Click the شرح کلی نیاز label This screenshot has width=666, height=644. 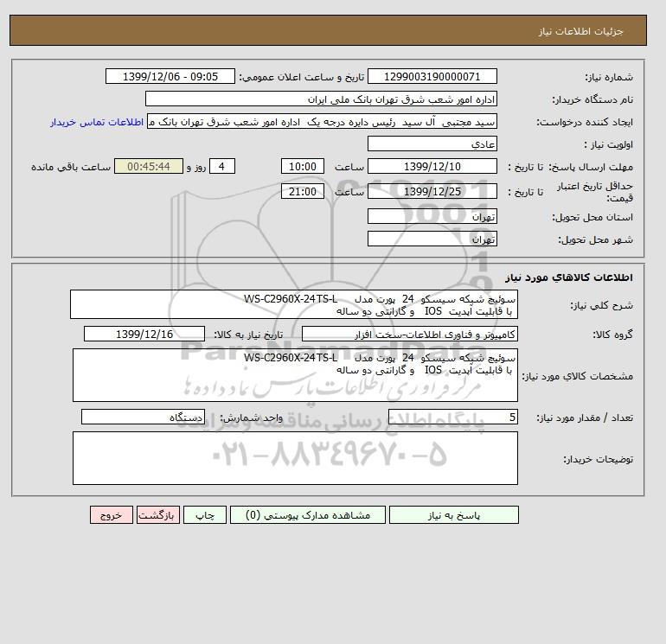(601, 306)
